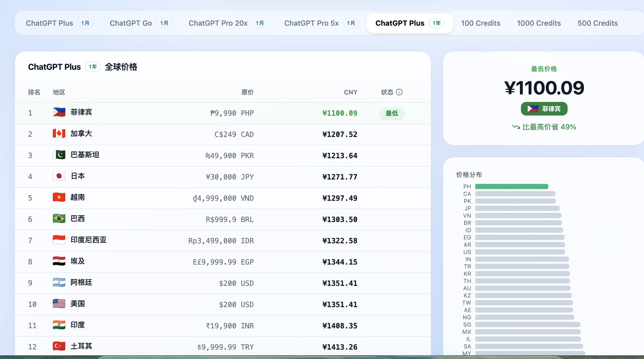Click the Brazil flag icon
The image size is (644, 359).
59,219
